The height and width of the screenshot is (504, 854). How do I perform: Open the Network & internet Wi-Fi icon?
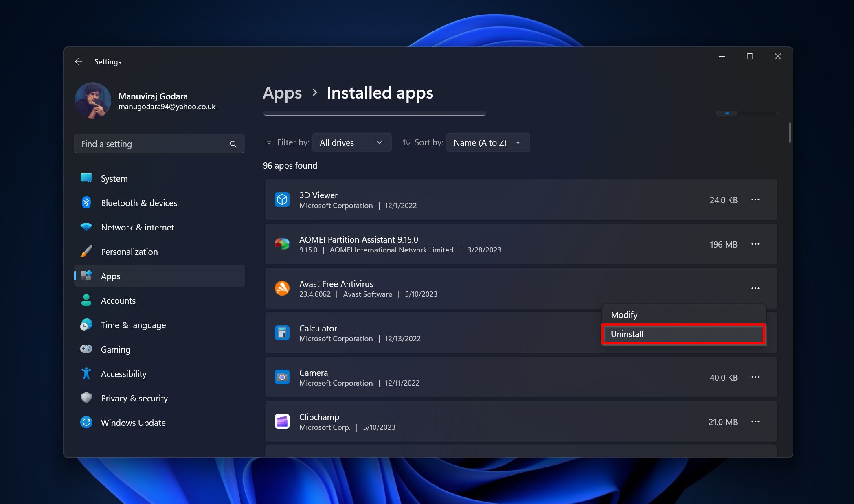(86, 227)
